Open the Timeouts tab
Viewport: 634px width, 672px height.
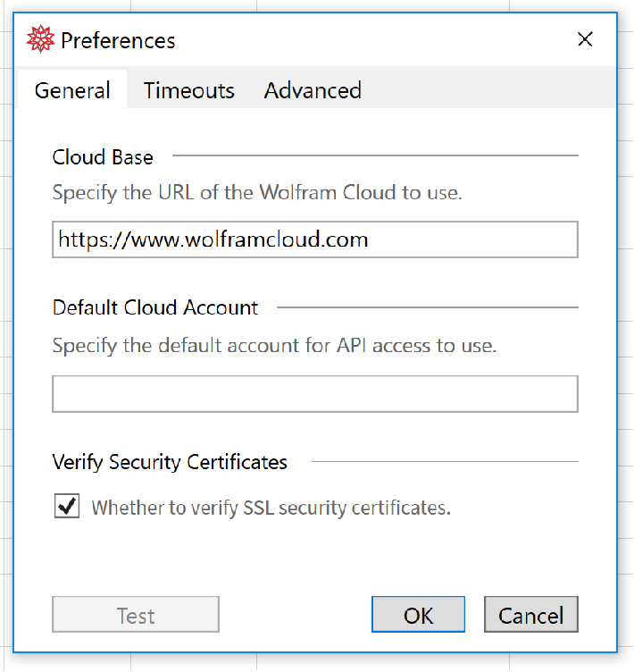[x=188, y=90]
